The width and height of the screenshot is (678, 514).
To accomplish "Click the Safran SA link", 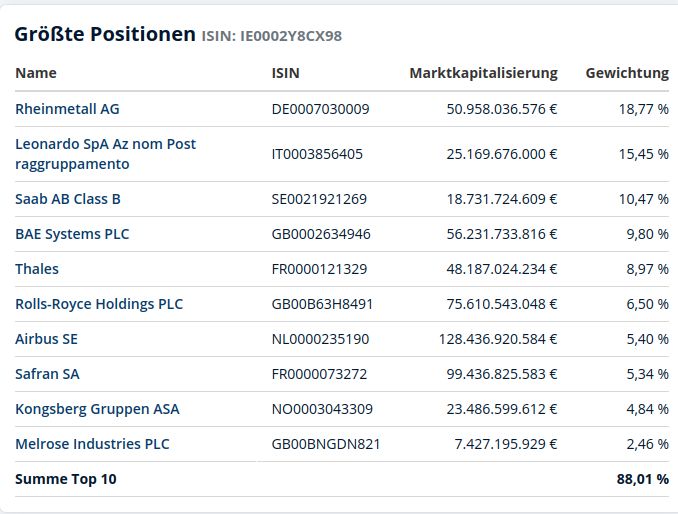I will pyautogui.click(x=47, y=374).
